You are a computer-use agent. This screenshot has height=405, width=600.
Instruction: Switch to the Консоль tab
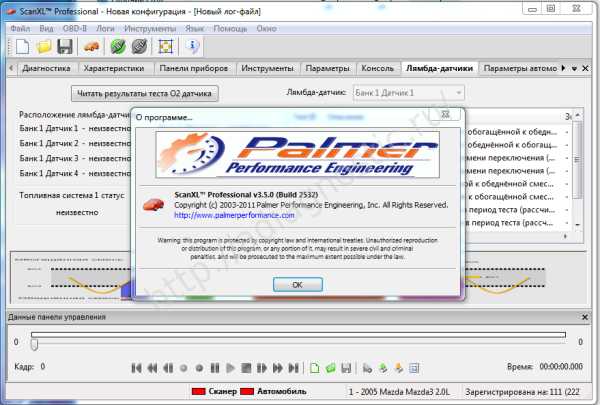(x=377, y=68)
